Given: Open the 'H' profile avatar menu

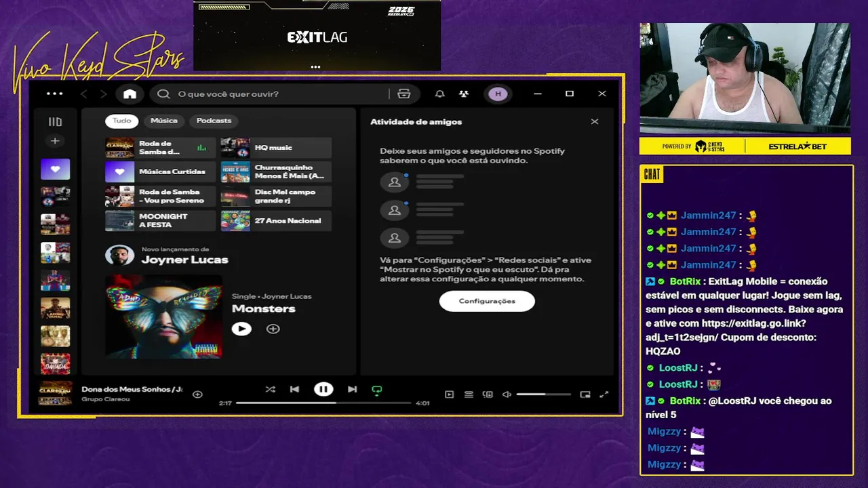Looking at the screenshot, I should click(498, 94).
